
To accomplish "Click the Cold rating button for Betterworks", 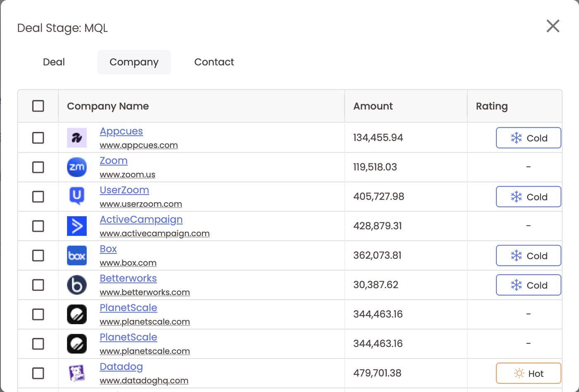I will point(529,285).
